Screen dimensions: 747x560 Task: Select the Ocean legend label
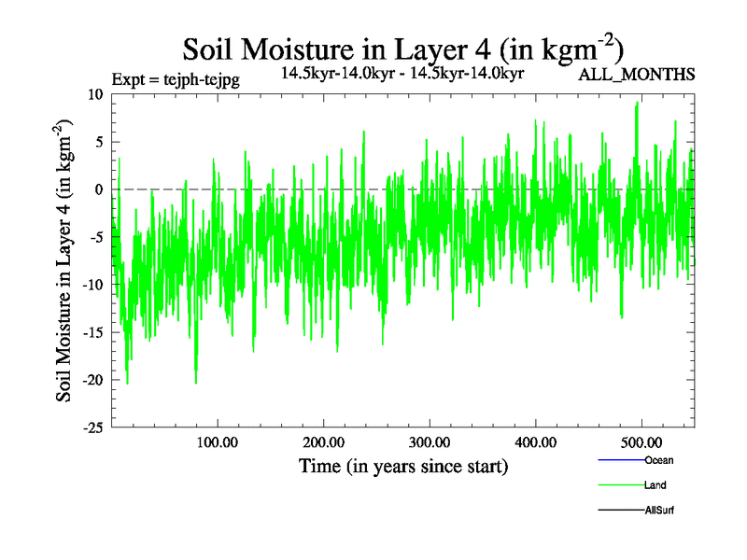(658, 460)
